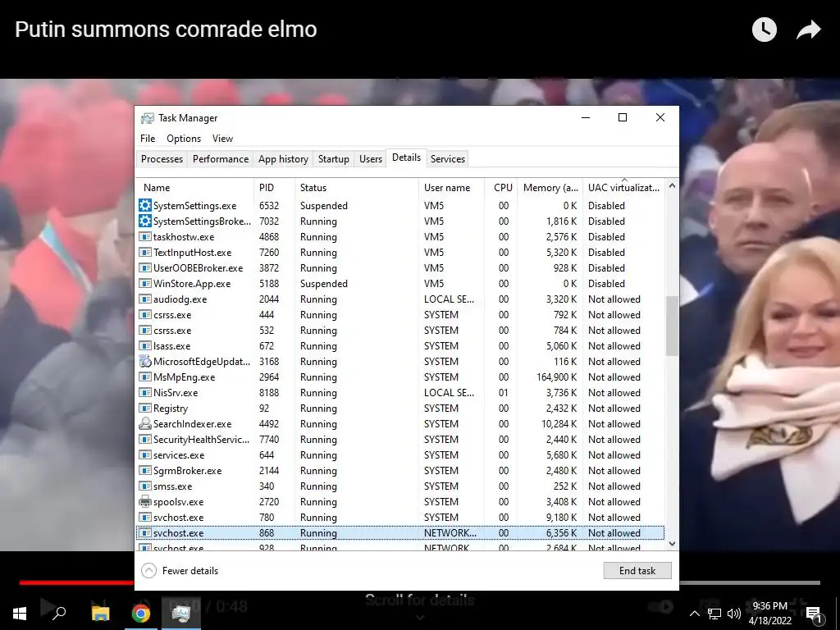Click the video Share arrow icon

(x=808, y=30)
